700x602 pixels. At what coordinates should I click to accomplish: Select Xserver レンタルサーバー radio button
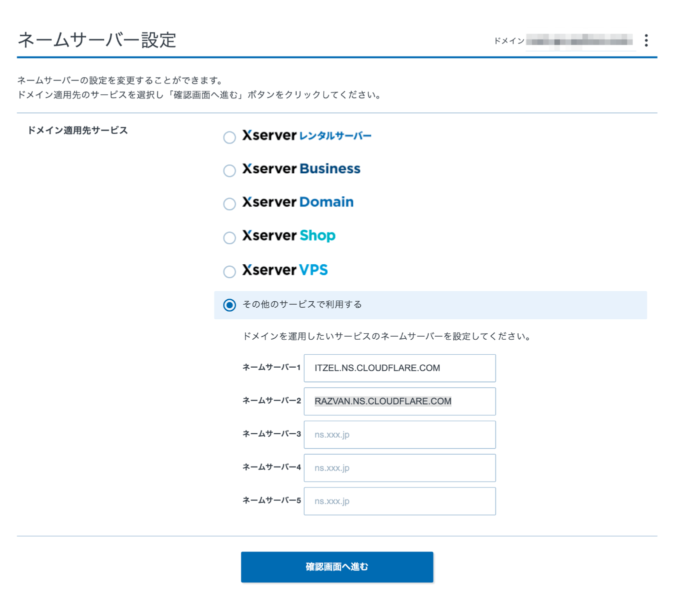[229, 137]
